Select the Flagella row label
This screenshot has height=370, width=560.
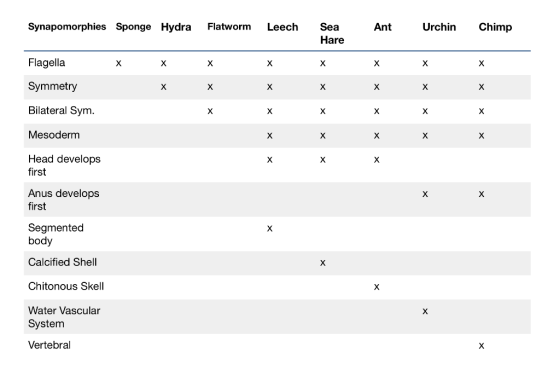pyautogui.click(x=46, y=62)
